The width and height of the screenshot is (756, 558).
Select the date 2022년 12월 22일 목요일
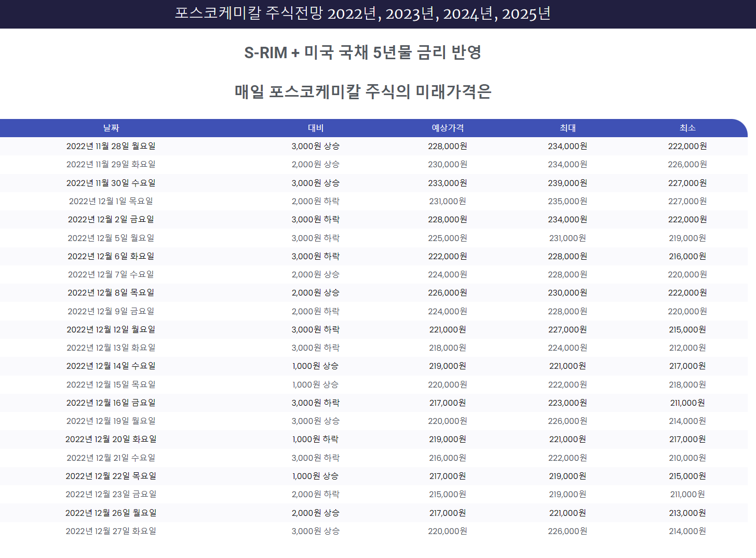(111, 476)
